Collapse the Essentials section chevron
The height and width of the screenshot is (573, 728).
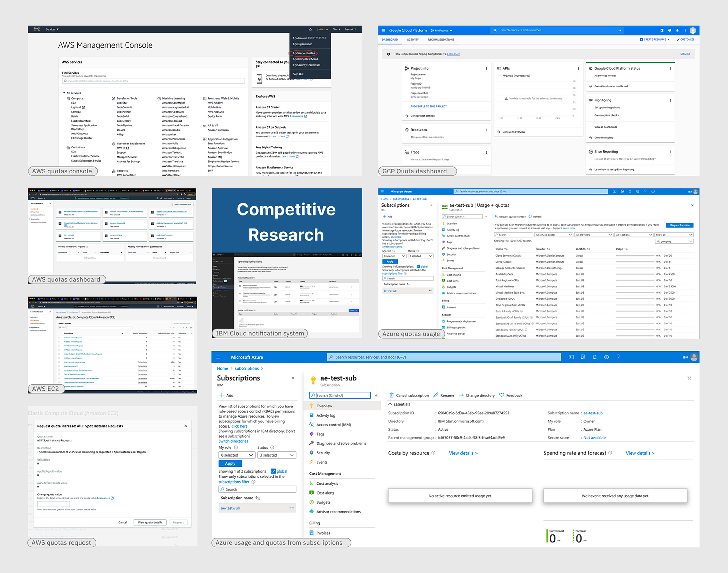pos(390,404)
